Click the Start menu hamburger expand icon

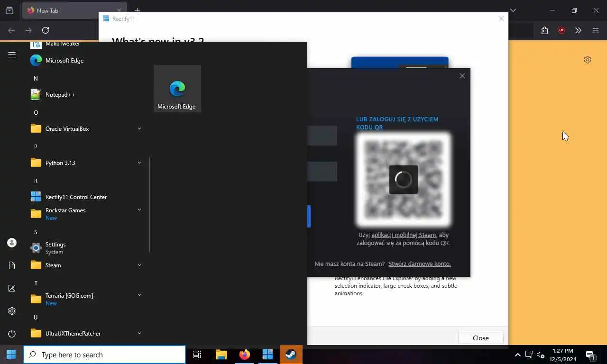pos(12,55)
